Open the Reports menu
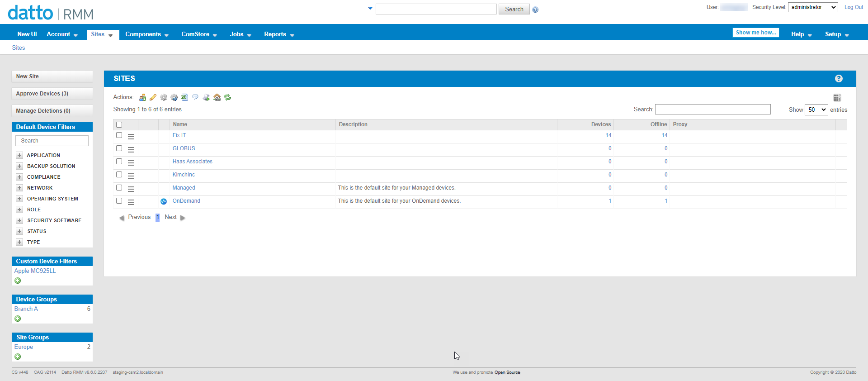The height and width of the screenshot is (381, 868). point(279,34)
